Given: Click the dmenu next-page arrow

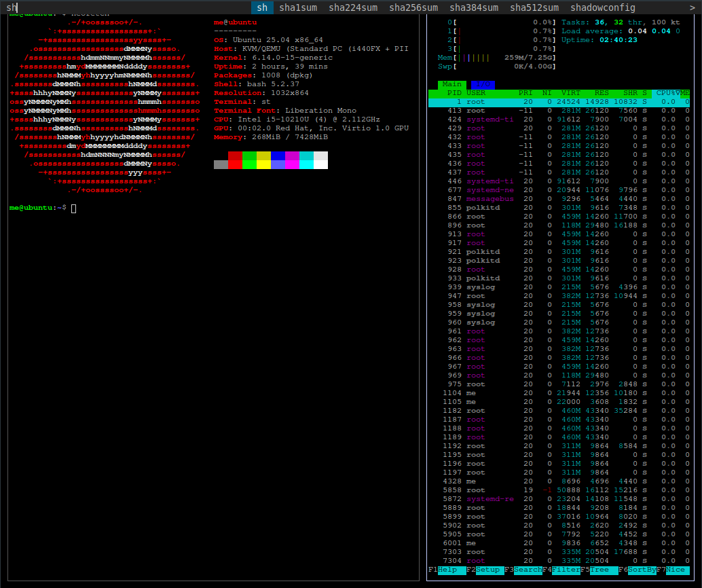Looking at the screenshot, I should click(x=692, y=7).
